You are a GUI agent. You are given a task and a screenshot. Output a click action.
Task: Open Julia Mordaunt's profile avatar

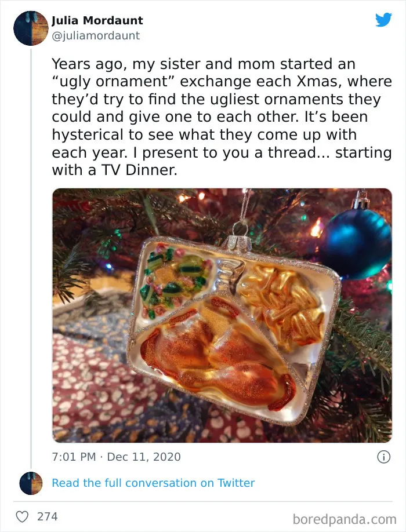(x=31, y=28)
